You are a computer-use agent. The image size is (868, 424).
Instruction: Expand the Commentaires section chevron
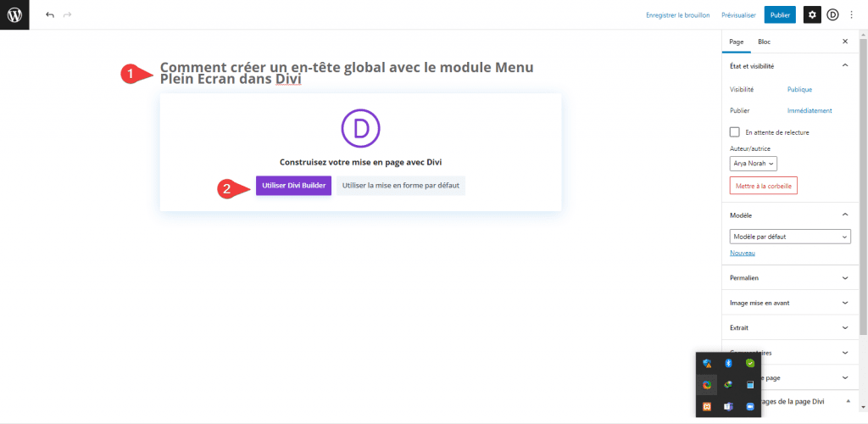pyautogui.click(x=845, y=353)
